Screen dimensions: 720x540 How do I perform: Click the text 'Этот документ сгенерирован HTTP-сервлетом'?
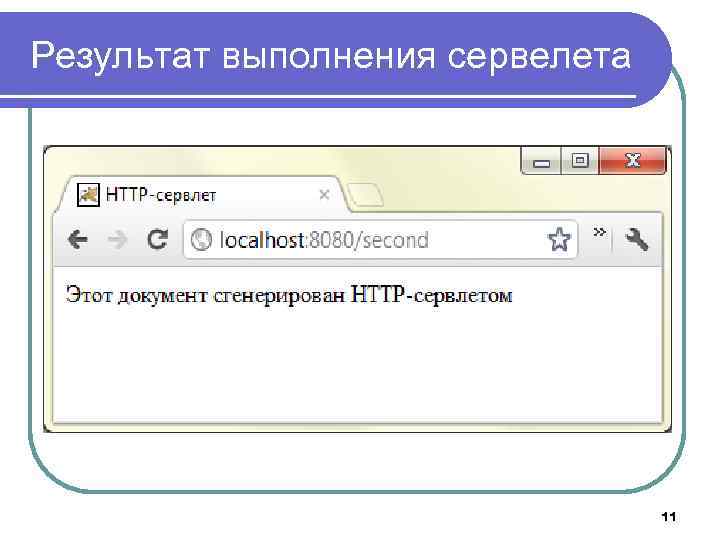289,295
